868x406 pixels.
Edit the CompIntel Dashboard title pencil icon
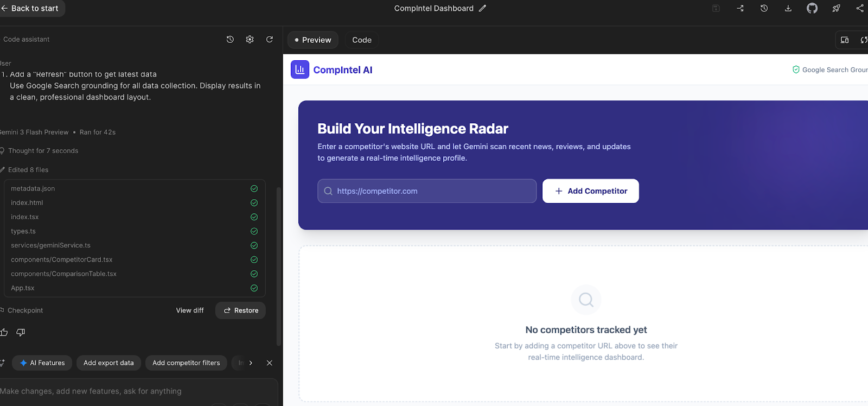[x=482, y=8]
